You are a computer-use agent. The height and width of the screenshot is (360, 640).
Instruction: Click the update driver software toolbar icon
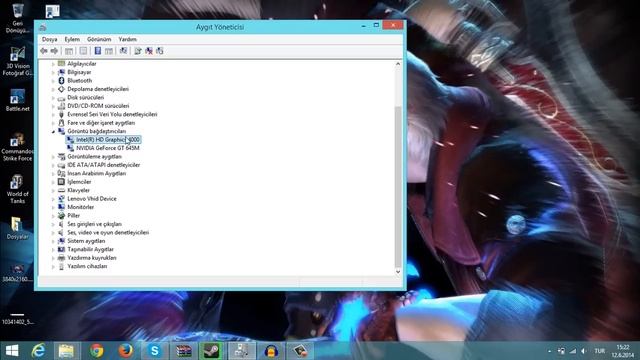coord(138,51)
